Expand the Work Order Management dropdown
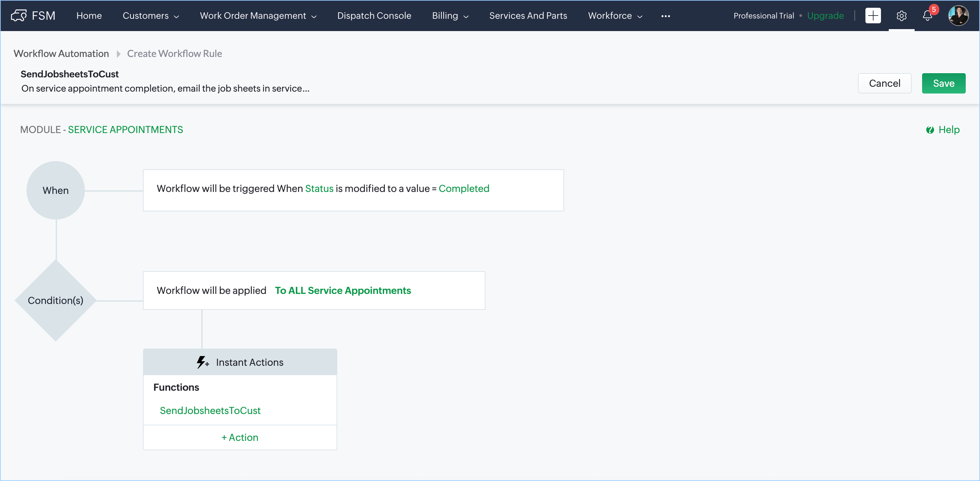The image size is (980, 481). pos(258,16)
